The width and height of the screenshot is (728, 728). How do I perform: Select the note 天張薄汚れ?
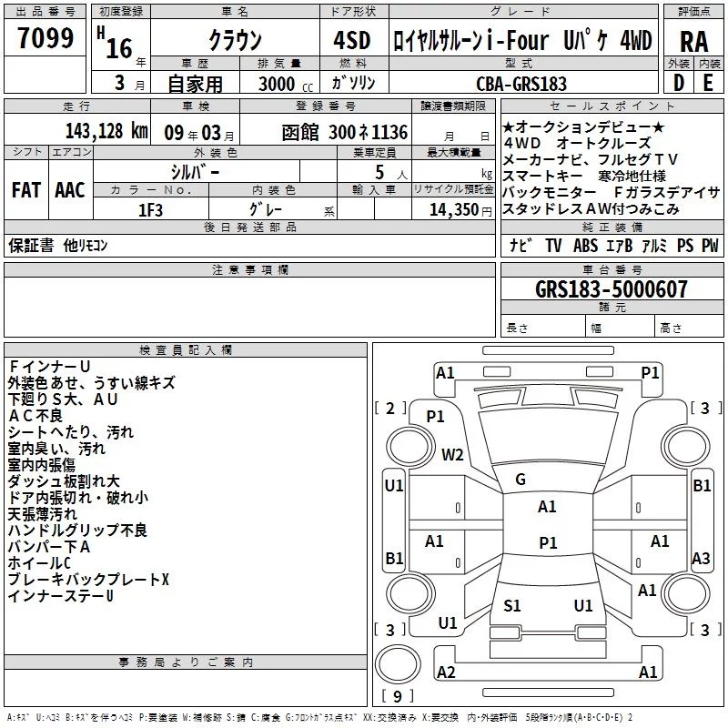(43, 514)
